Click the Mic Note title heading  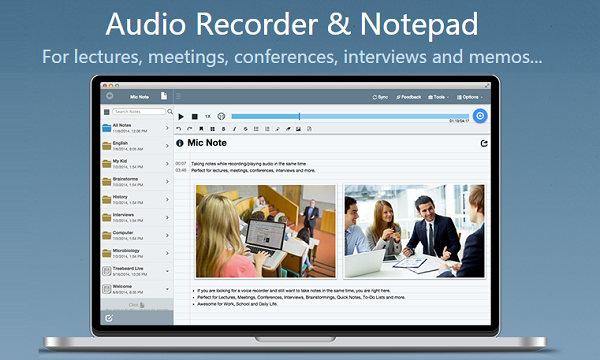(x=207, y=143)
